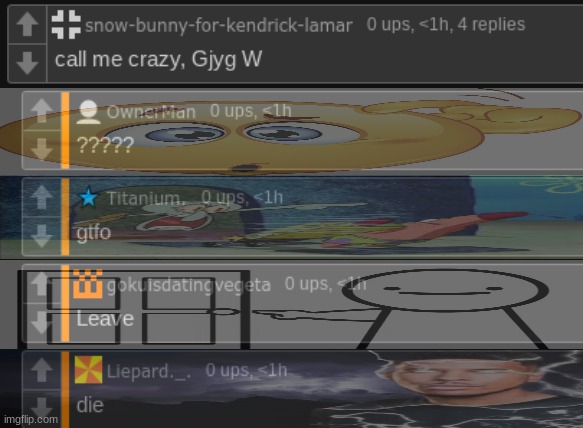Upvote OwnerMan's '?????' reply
The image size is (583, 428).
[x=41, y=110]
